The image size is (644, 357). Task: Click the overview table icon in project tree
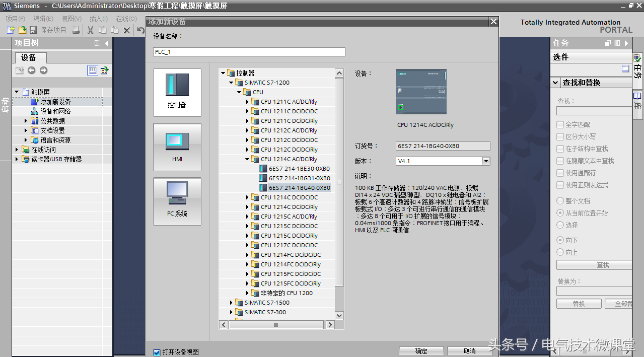(105, 70)
